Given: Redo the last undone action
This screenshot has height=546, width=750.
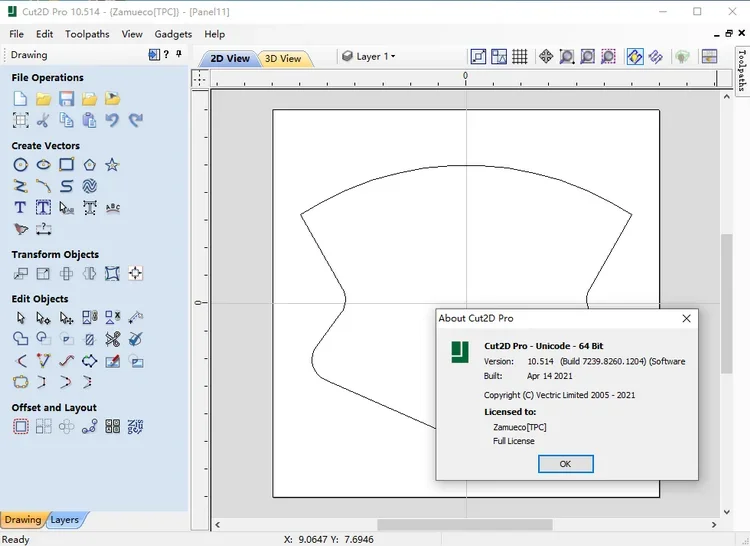Looking at the screenshot, I should point(135,120).
